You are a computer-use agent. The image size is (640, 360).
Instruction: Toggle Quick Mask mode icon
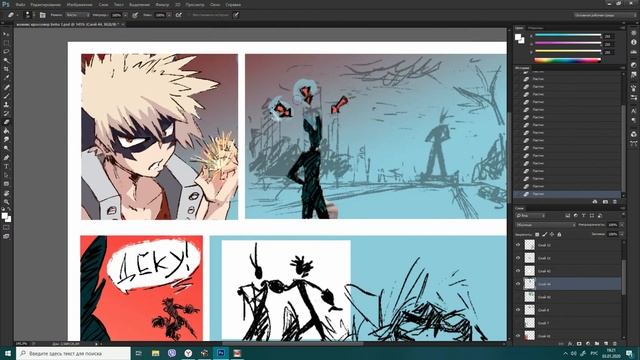pyautogui.click(x=6, y=227)
